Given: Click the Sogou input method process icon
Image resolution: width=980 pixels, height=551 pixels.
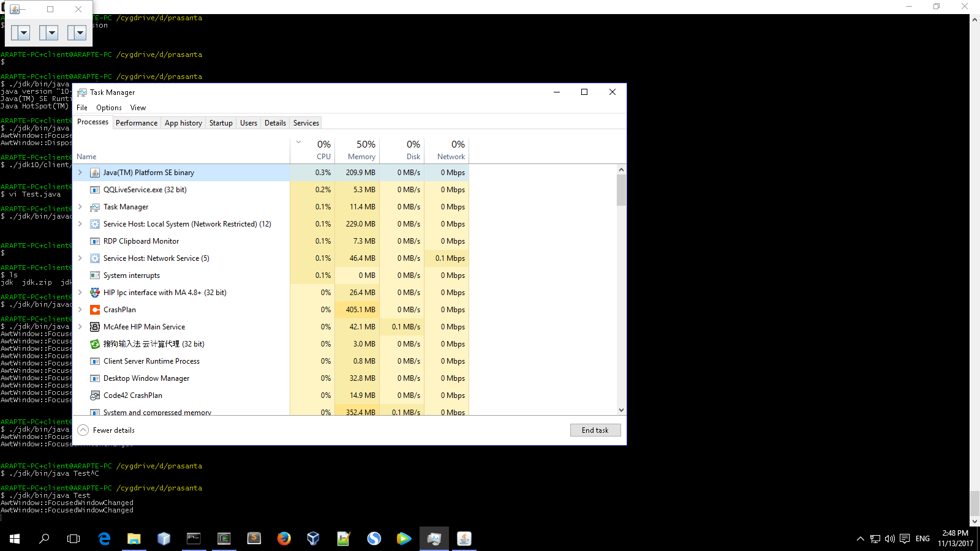Looking at the screenshot, I should click(95, 344).
